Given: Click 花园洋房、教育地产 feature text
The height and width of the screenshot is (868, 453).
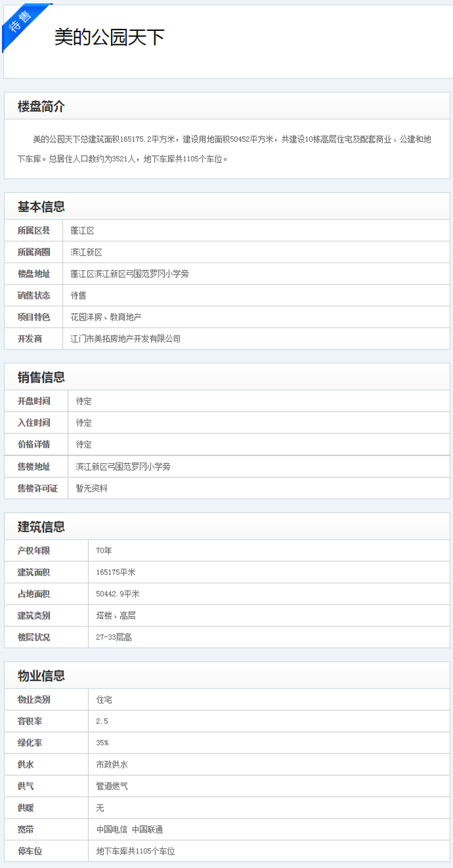Looking at the screenshot, I should (x=106, y=317).
